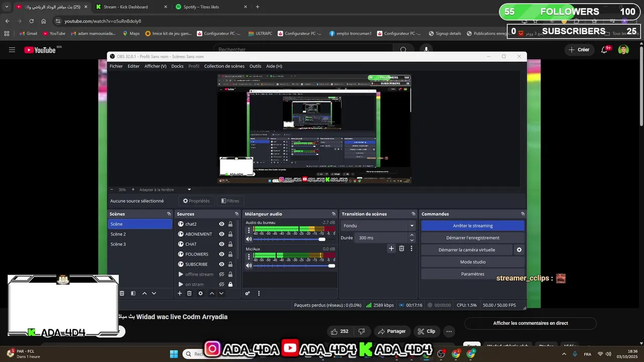Remove transition with trash icon
Screen dimensions: 644x362
tap(401, 248)
